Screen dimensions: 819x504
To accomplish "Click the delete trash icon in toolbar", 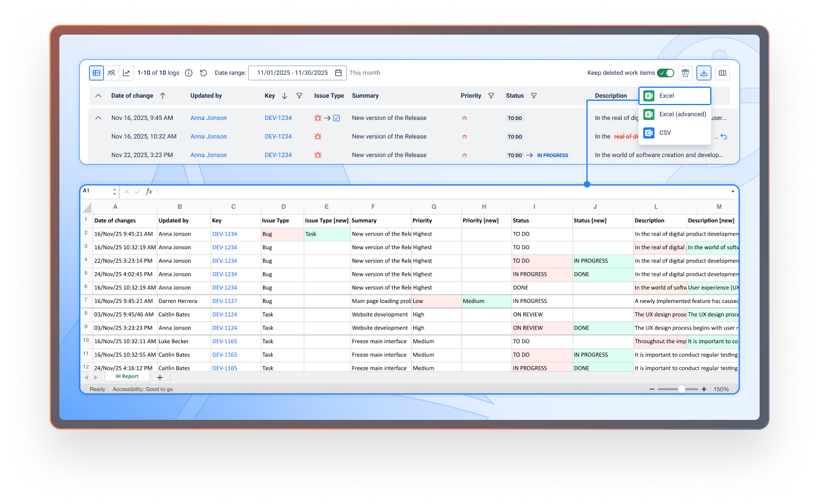I will pos(685,73).
